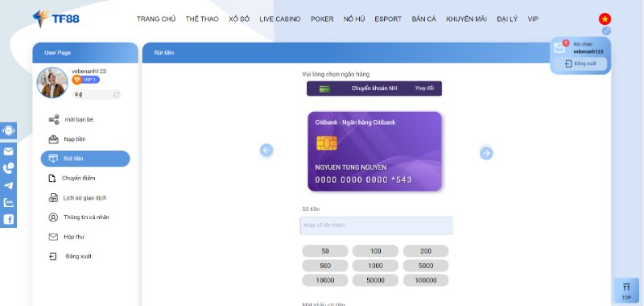This screenshot has width=644, height=306.
Task: Open the Telegram icon in the left bar
Action: [8, 186]
